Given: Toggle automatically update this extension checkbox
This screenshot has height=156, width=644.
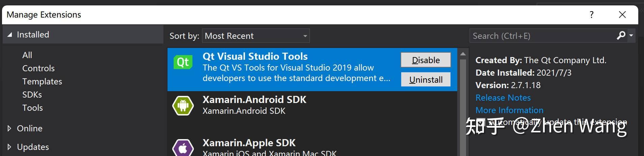Looking at the screenshot, I should pos(480,122).
